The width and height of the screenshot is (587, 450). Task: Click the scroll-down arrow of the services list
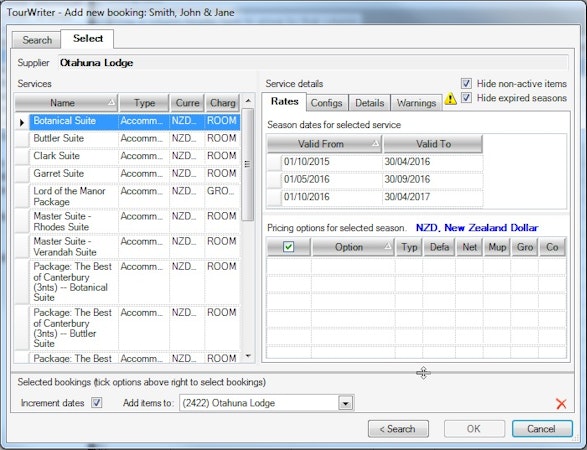coord(248,356)
